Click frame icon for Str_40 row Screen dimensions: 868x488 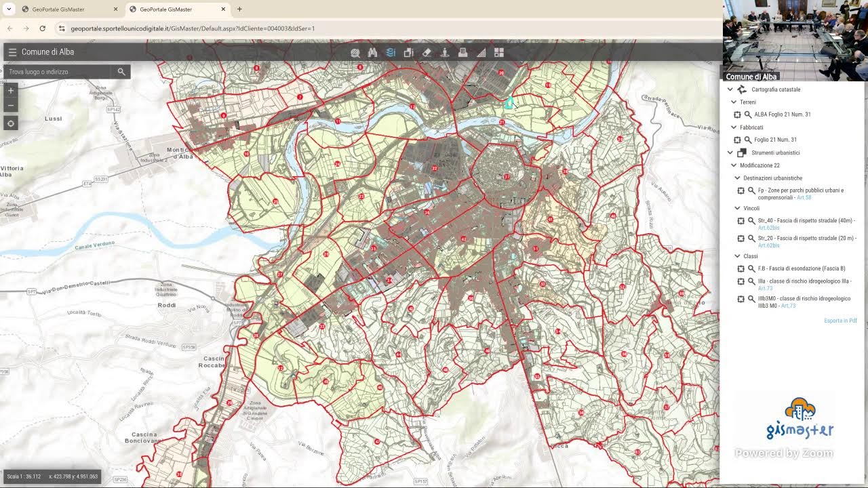[x=741, y=221]
